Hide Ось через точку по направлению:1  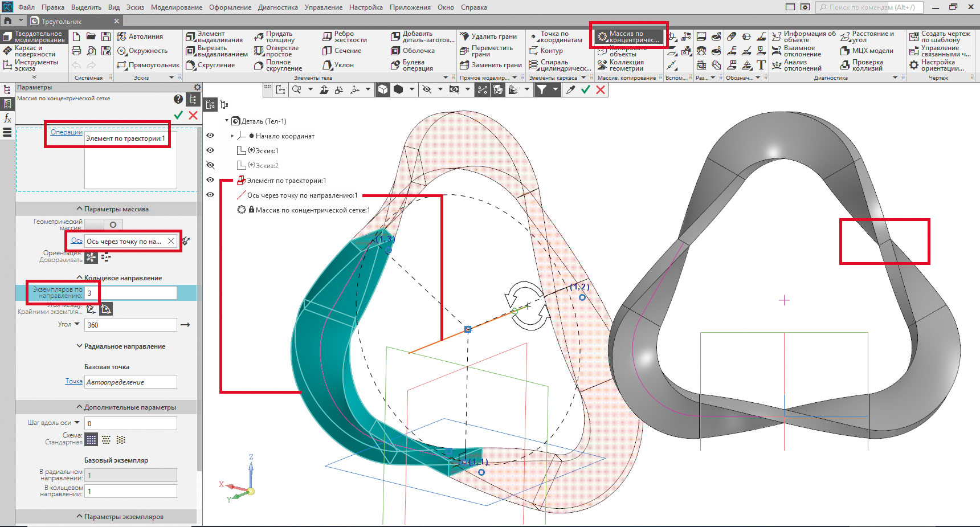[210, 195]
